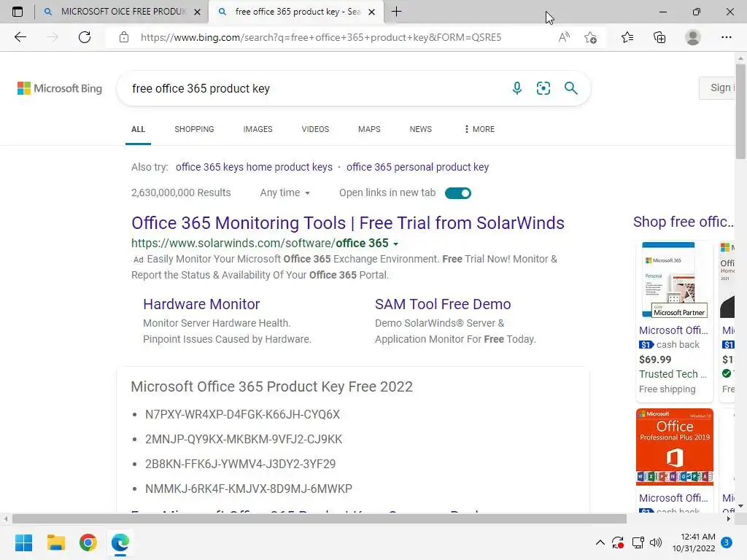Viewport: 747px width, 560px height.
Task: Close the MICROSOFT OICE FREE PRODUK tab
Action: pos(197,12)
